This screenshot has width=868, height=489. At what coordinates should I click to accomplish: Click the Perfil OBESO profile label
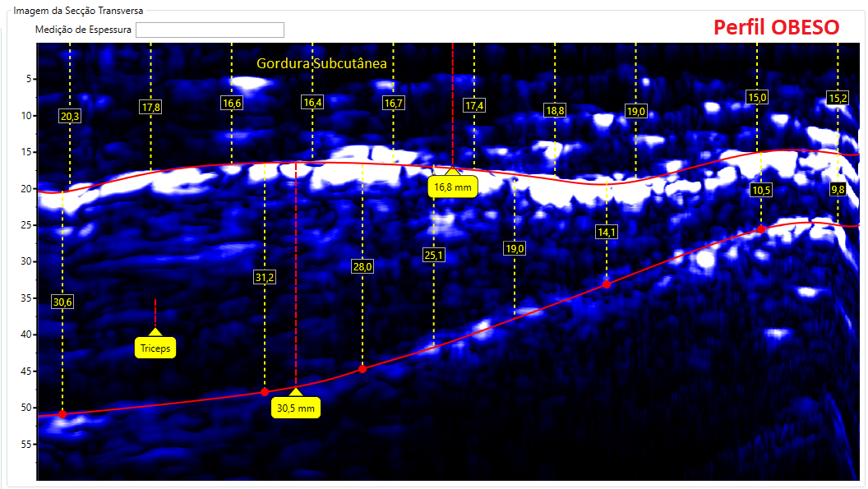pyautogui.click(x=776, y=27)
